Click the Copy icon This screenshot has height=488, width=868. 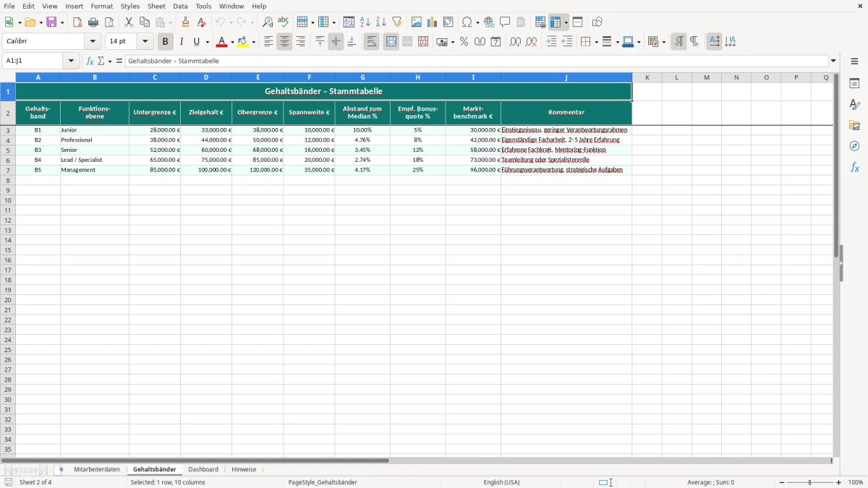tap(145, 22)
